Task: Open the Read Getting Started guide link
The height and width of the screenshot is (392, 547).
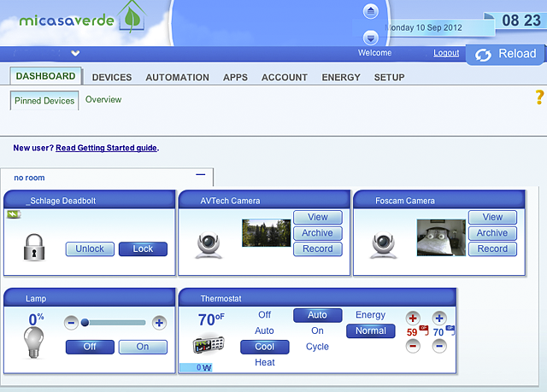Action: [x=106, y=148]
